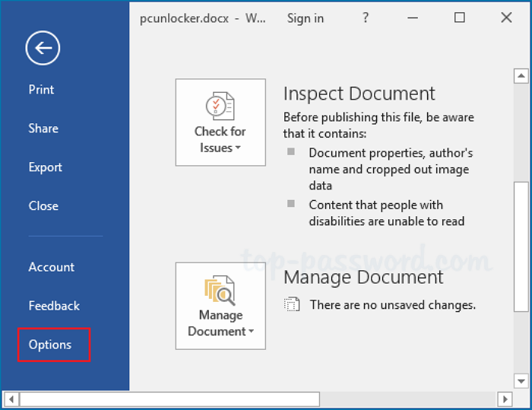Click 'Content that people with disabilities' text
This screenshot has width=532, height=410.
[x=386, y=213]
